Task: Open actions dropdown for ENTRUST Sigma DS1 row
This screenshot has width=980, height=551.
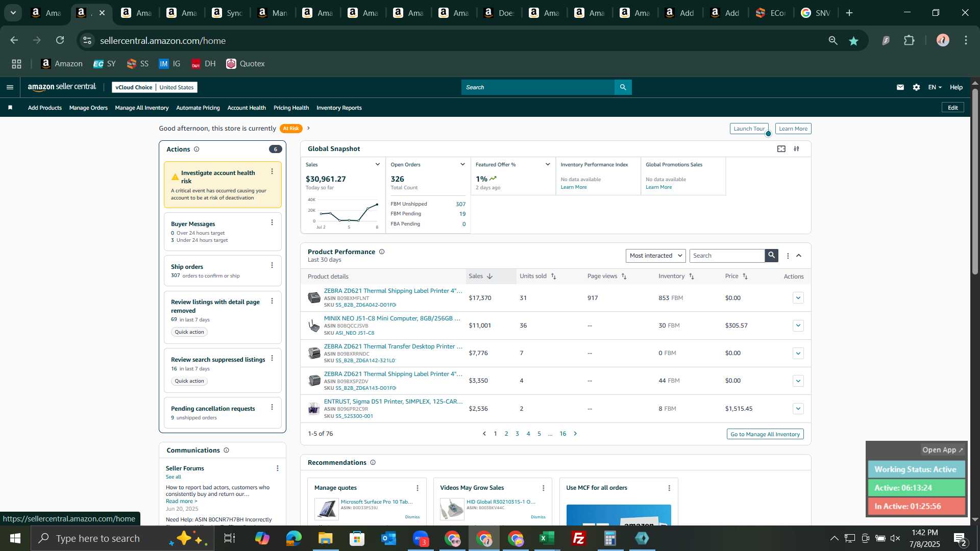Action: (798, 409)
